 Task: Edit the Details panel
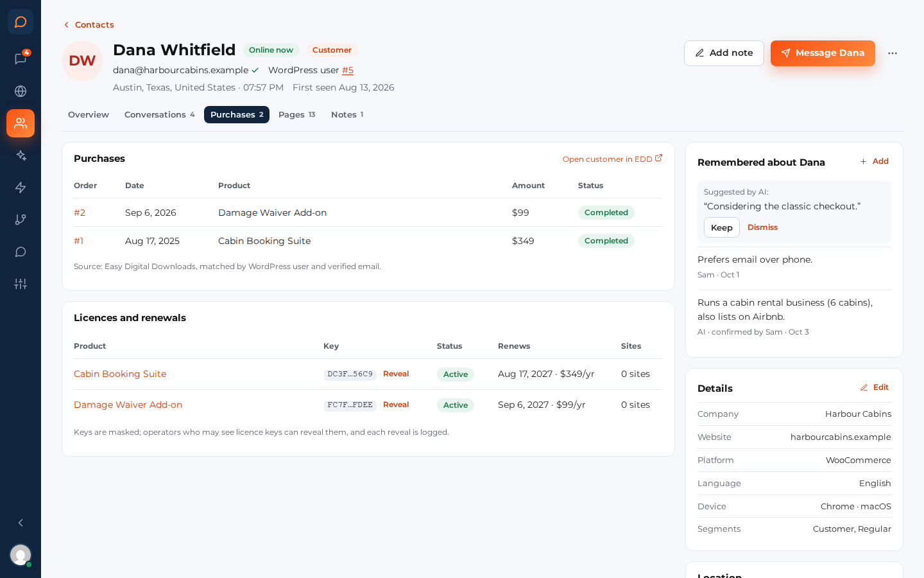click(875, 387)
